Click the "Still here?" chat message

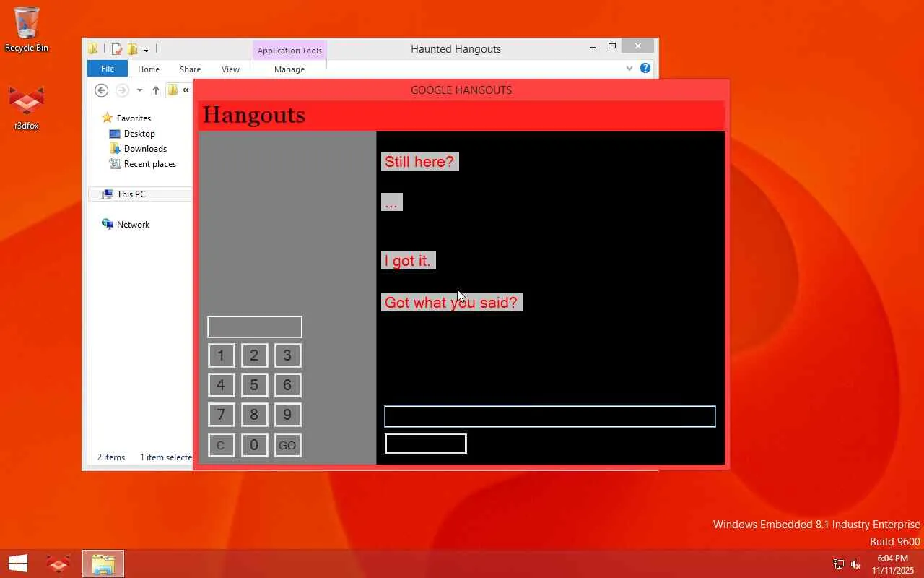[x=419, y=162]
